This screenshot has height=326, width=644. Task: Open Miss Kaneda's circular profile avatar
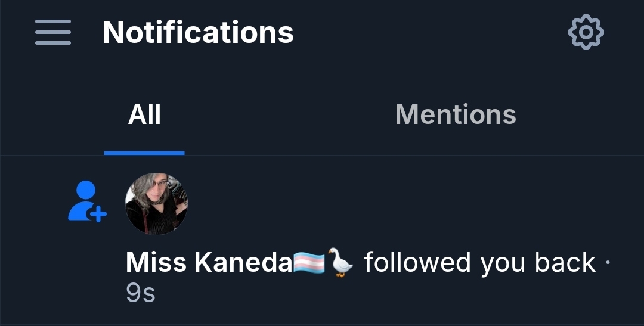[156, 204]
